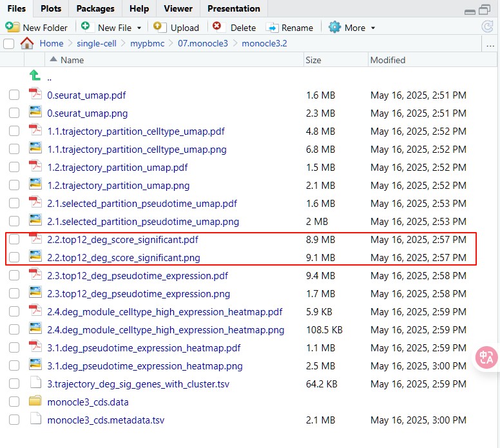The height and width of the screenshot is (448, 500).
Task: Click the minimize pane icon
Action: (x=470, y=12)
